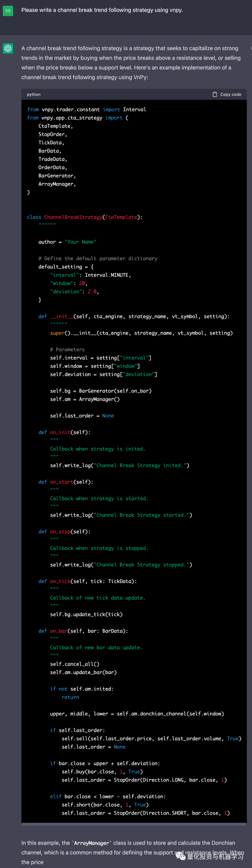This screenshot has height=868, width=252.
Task: Click the Interval.MINUTE value in default_setting
Action: click(107, 275)
